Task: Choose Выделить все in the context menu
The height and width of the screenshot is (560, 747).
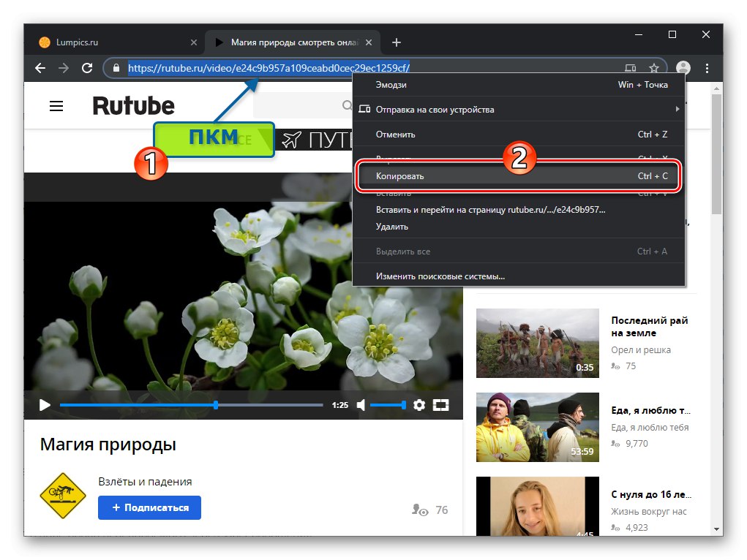Action: tap(519, 251)
